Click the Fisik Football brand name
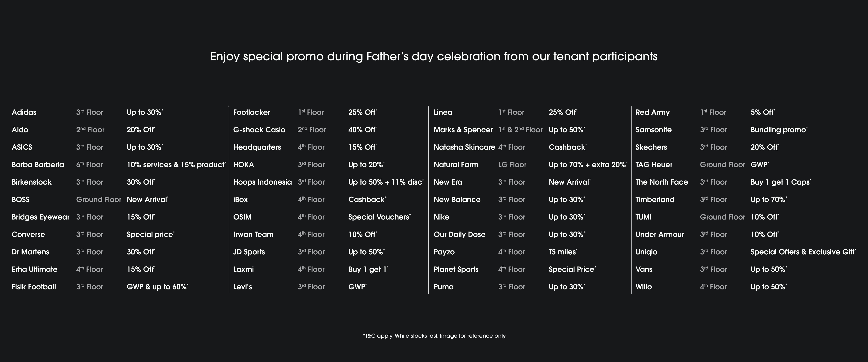Viewport: 868px width, 362px height. click(x=34, y=287)
